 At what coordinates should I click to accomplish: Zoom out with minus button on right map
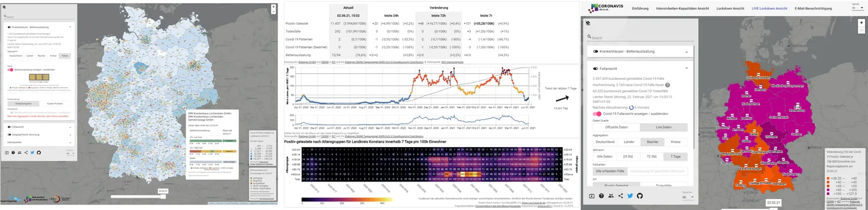(861, 30)
